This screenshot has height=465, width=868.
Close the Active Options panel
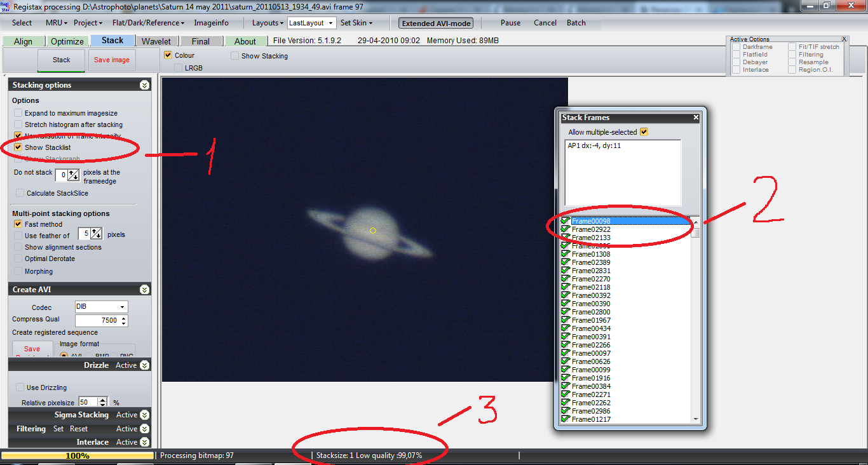click(x=844, y=39)
